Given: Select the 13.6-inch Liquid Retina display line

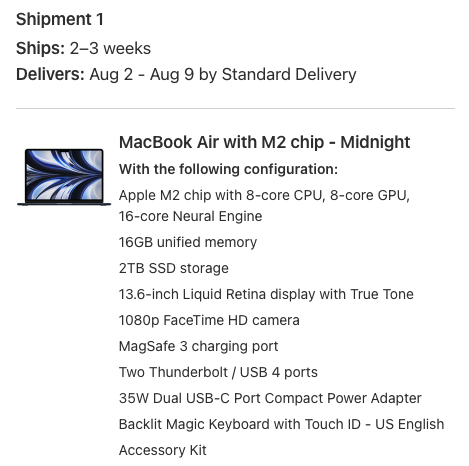Looking at the screenshot, I should (266, 294).
